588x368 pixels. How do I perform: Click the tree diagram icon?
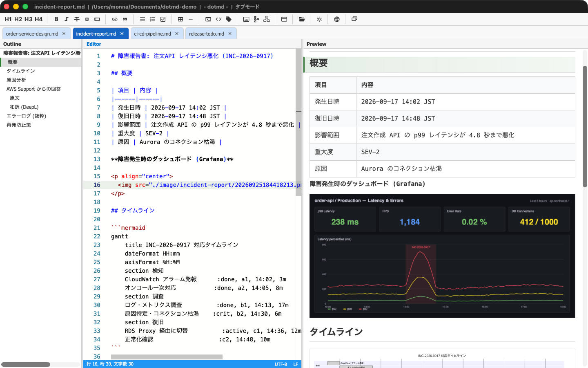coord(256,19)
